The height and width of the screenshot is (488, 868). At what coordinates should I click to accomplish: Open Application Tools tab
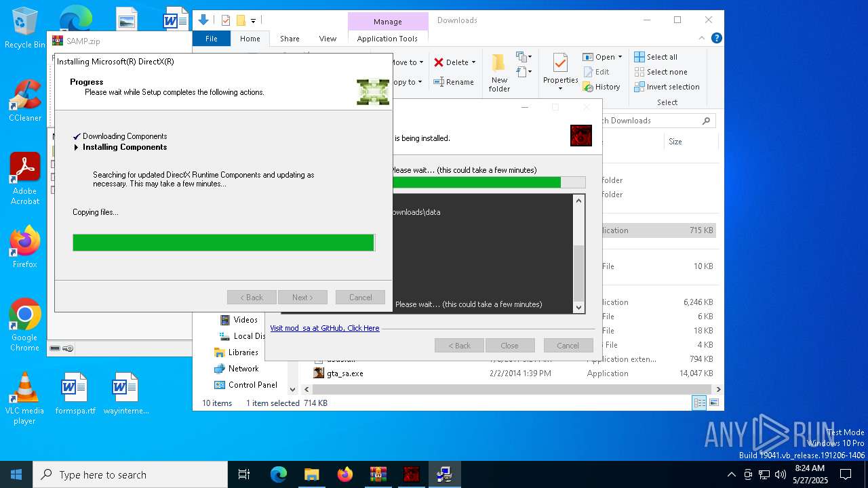pyautogui.click(x=387, y=39)
